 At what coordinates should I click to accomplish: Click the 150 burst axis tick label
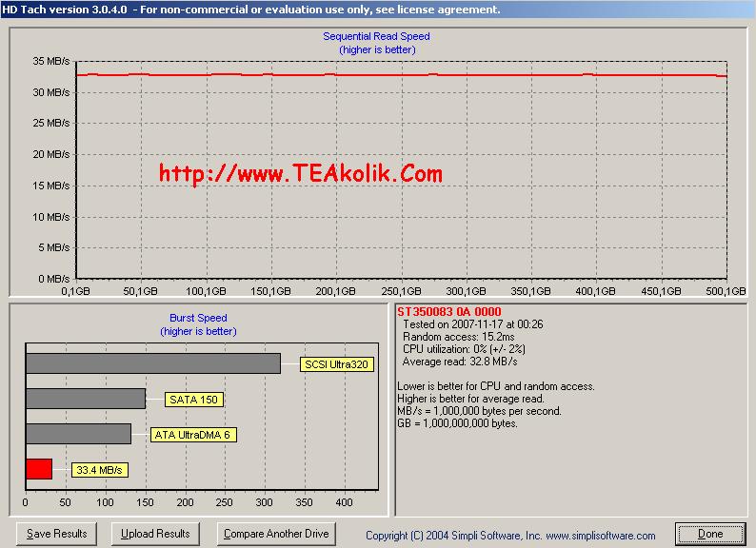coord(145,502)
